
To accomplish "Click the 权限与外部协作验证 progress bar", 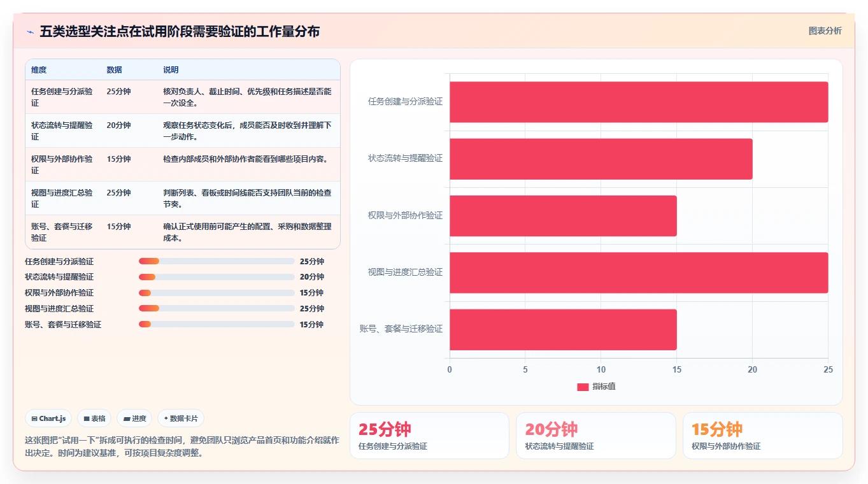I will (217, 292).
